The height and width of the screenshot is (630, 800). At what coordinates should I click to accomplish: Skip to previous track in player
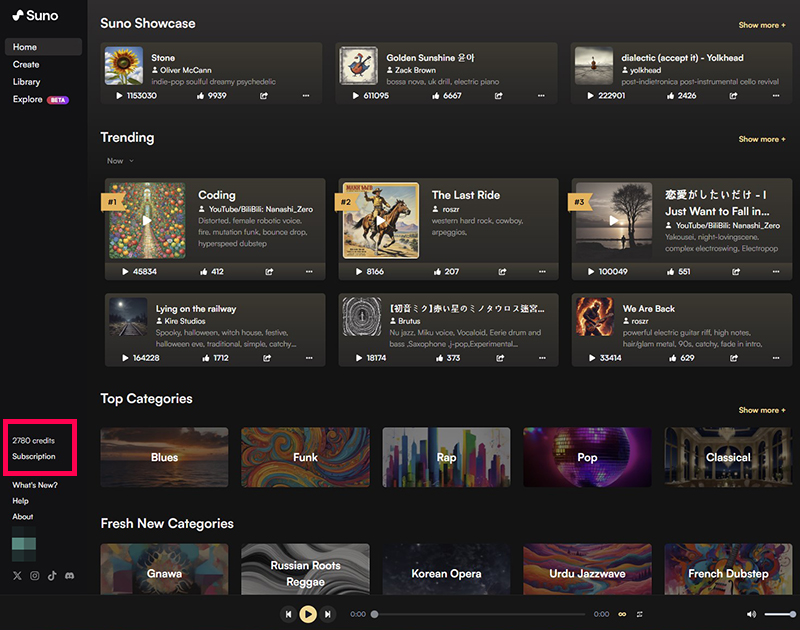point(288,614)
